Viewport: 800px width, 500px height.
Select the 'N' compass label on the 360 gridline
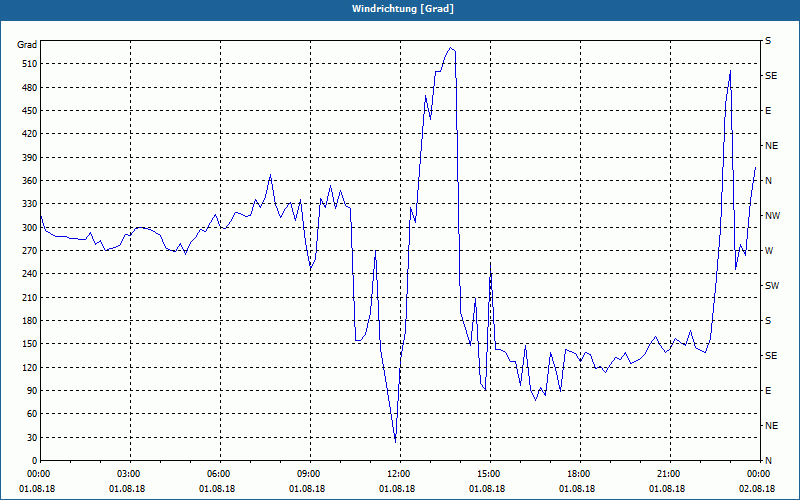(769, 181)
